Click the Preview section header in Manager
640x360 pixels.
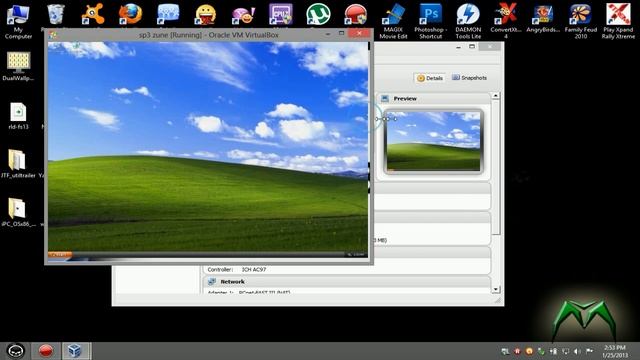(x=433, y=98)
